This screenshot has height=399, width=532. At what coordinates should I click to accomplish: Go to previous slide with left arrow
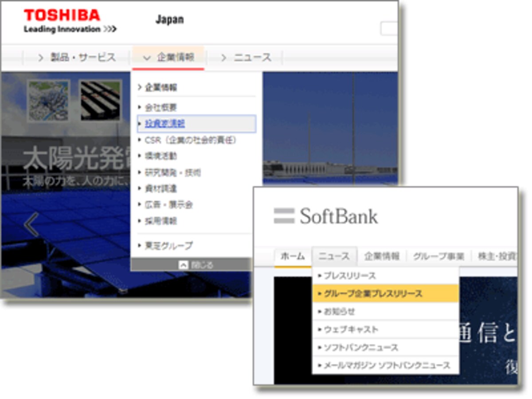pyautogui.click(x=31, y=225)
